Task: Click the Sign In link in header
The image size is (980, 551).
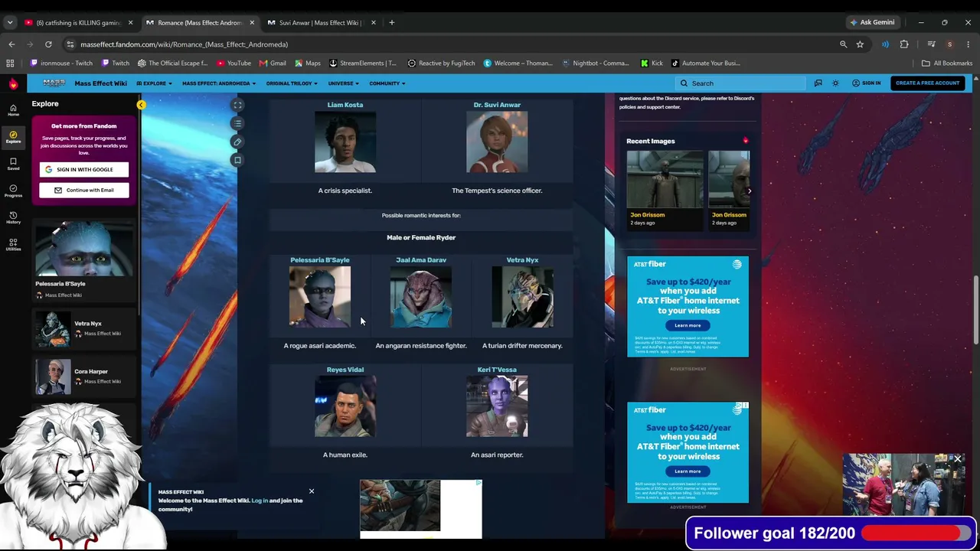Action: [x=867, y=83]
